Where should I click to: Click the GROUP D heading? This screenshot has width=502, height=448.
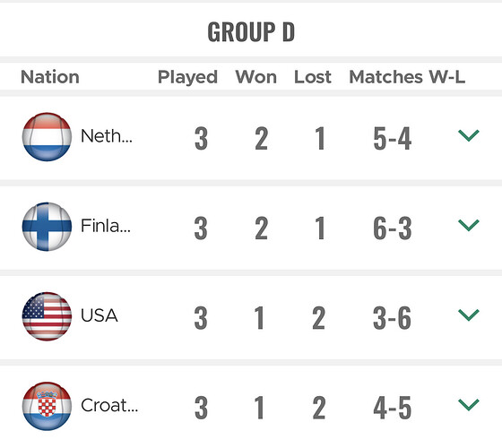pos(251,31)
